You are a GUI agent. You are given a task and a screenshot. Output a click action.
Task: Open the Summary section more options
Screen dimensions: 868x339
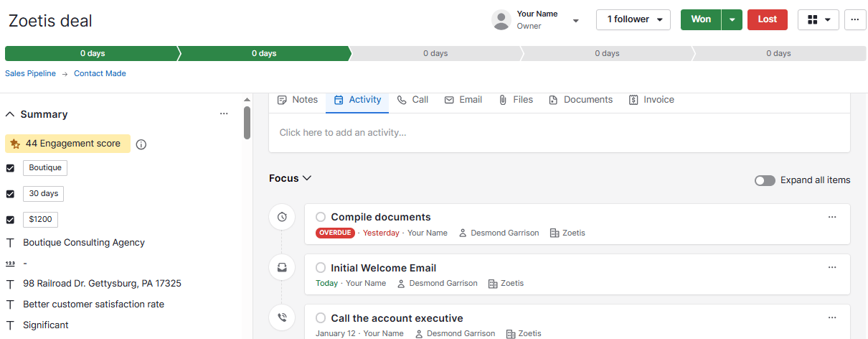tap(224, 113)
